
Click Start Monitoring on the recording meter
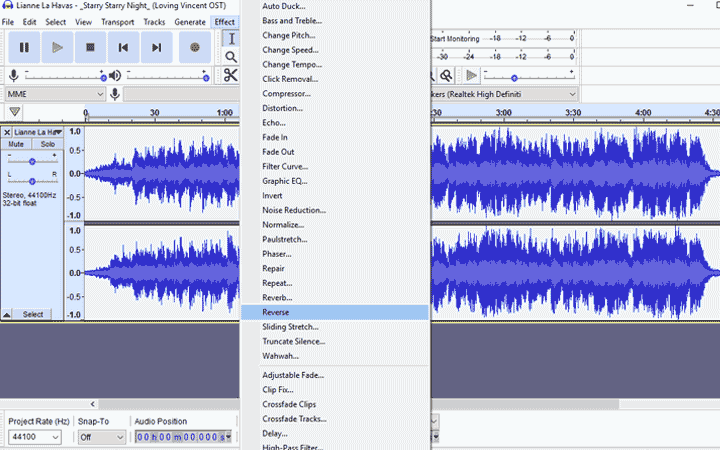point(453,39)
